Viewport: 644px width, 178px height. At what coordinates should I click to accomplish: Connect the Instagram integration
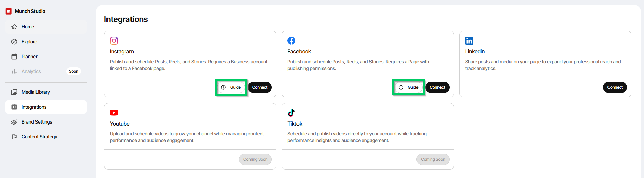(260, 87)
